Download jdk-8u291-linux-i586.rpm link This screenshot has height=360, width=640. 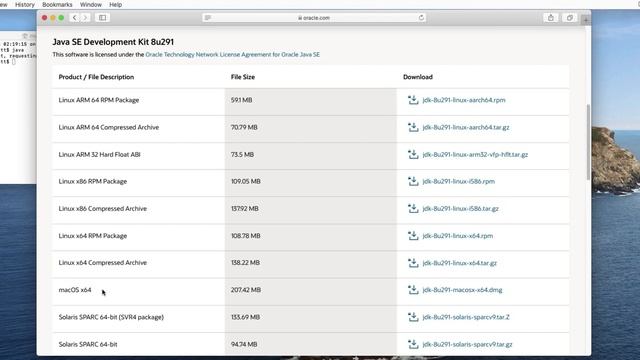[x=458, y=181]
